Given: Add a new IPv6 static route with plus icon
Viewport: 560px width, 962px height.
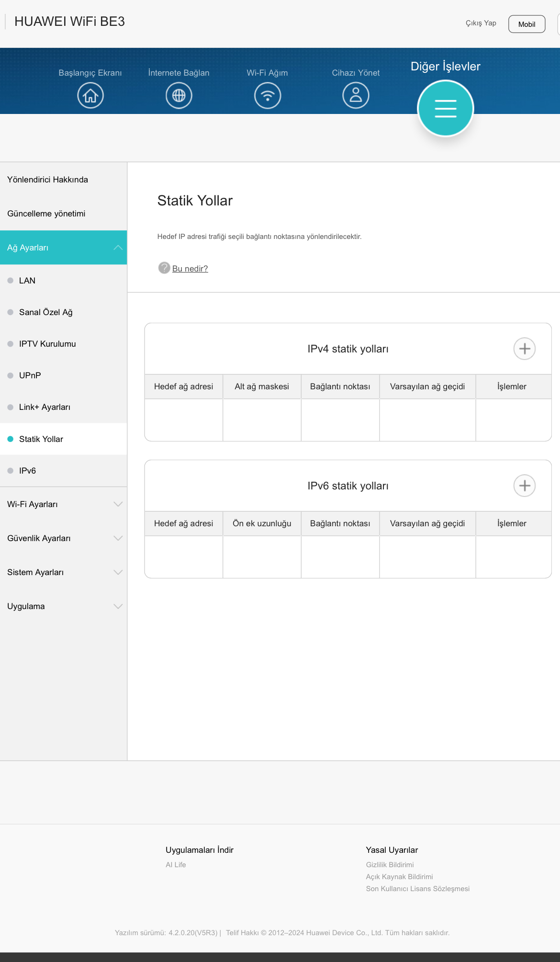Looking at the screenshot, I should click(525, 486).
